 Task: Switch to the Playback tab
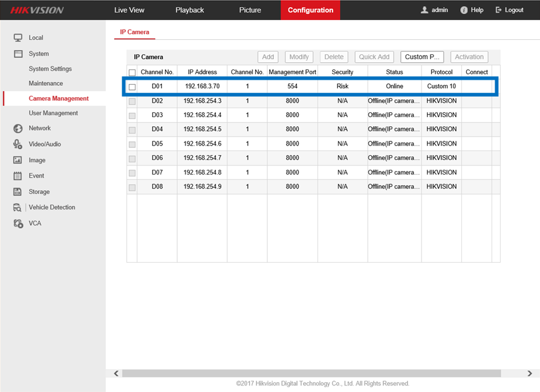189,10
